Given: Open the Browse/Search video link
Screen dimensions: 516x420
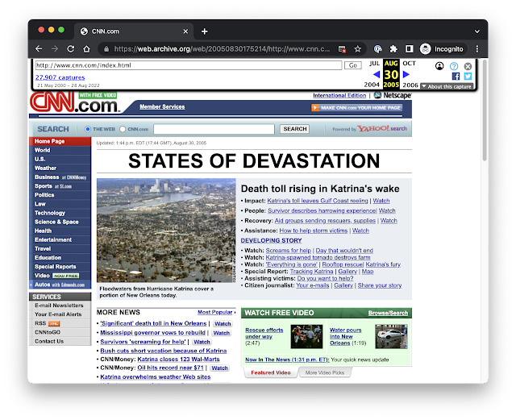Looking at the screenshot, I should 388,313.
